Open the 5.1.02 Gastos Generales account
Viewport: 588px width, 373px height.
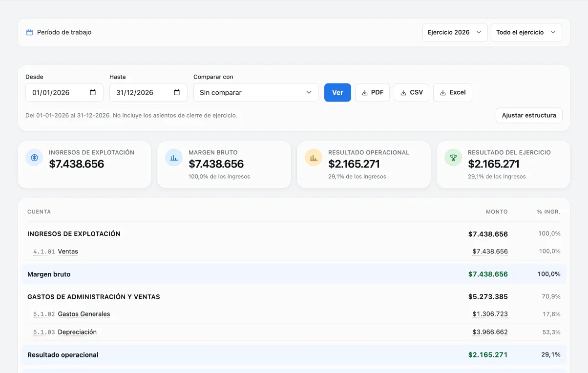pyautogui.click(x=72, y=314)
